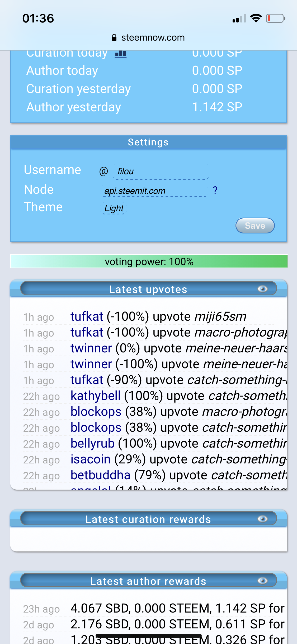
Task: Open tufkat profile link in first upvote
Action: click(87, 316)
